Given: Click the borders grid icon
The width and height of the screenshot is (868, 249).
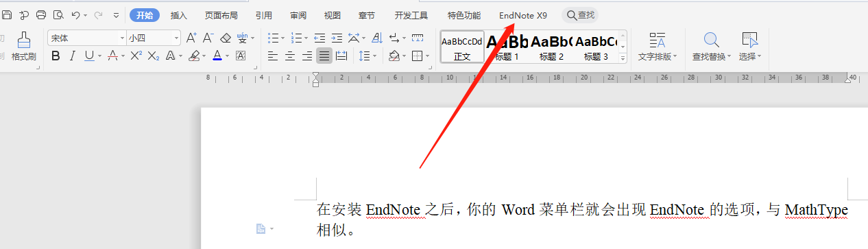Looking at the screenshot, I should [417, 56].
